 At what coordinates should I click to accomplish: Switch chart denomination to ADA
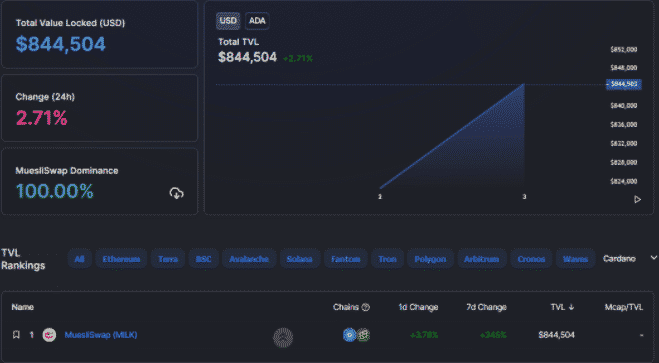coord(257,21)
